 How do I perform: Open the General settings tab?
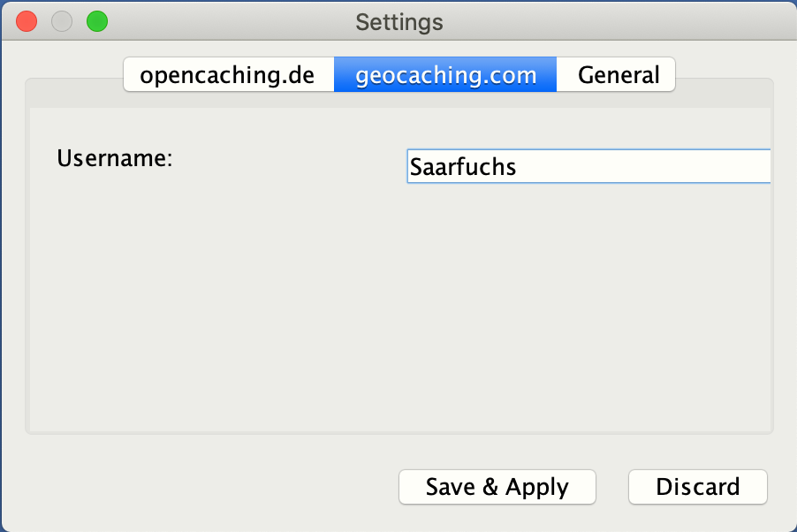click(x=616, y=75)
